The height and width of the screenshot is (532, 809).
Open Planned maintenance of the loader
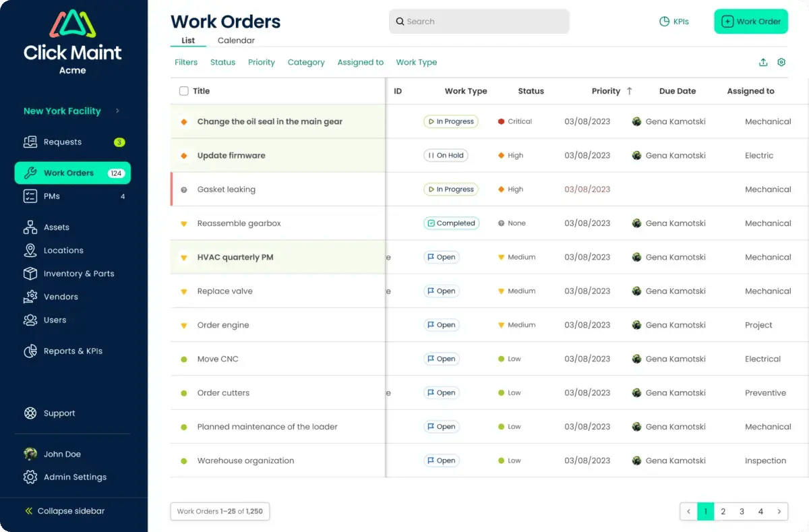tap(268, 427)
